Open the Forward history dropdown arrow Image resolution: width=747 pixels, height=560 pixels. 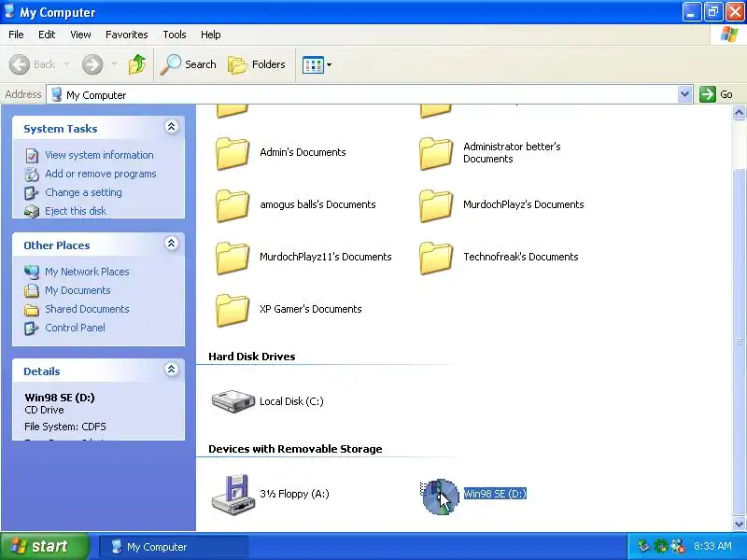coord(114,63)
